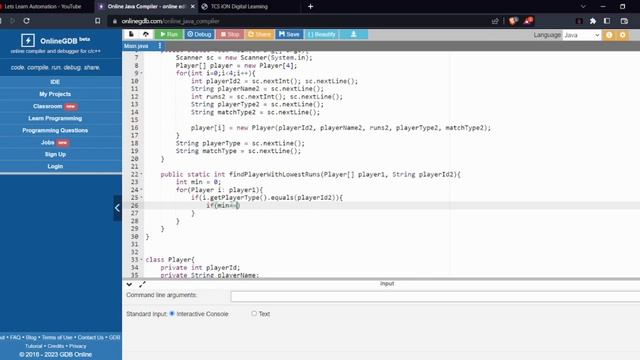
Task: Click the orange info icon
Action: point(609,35)
